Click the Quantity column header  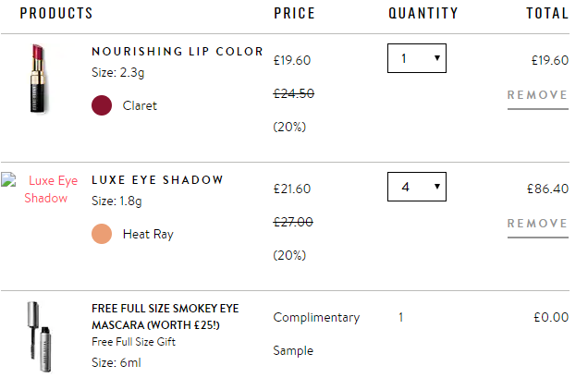click(x=423, y=14)
